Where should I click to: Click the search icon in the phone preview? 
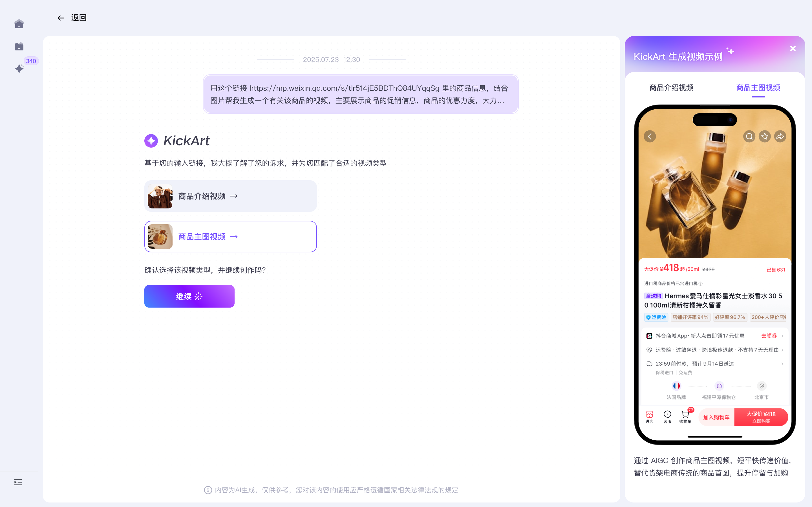[x=749, y=137]
